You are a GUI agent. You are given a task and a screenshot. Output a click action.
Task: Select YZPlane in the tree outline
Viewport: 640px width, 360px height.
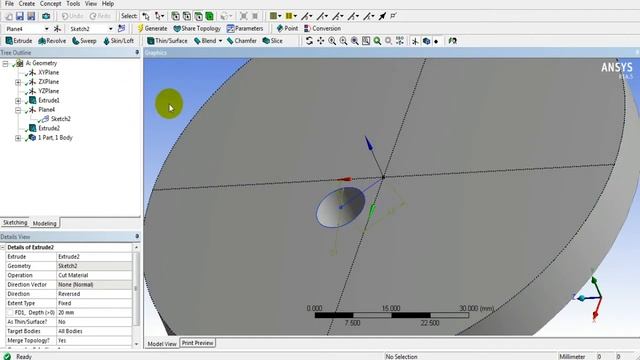[x=49, y=91]
